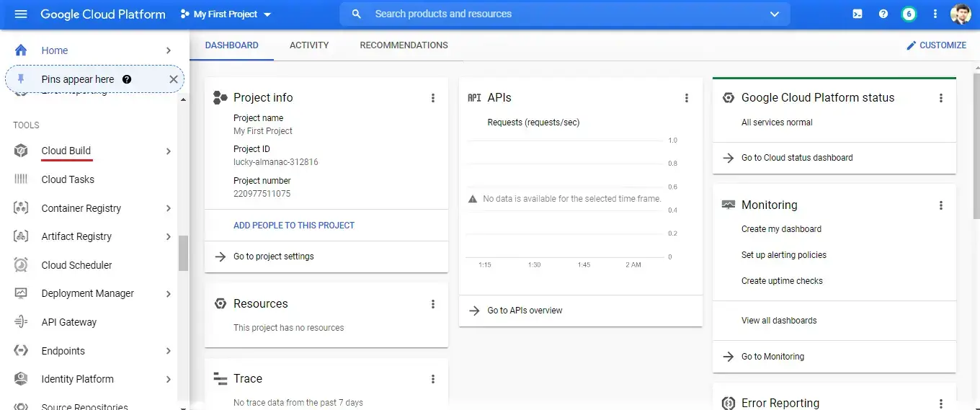
Task: Click ADD PEOPLE TO THIS PROJECT
Action: coord(294,226)
